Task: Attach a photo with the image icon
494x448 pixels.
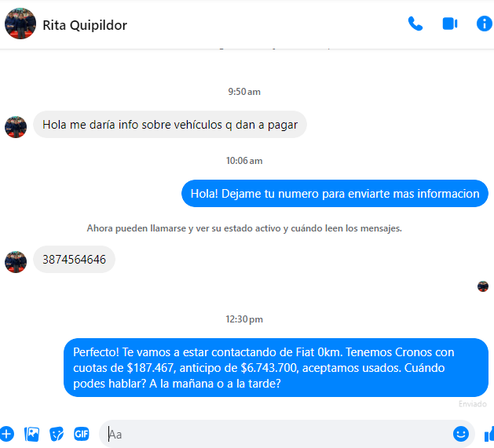Action: (x=32, y=434)
